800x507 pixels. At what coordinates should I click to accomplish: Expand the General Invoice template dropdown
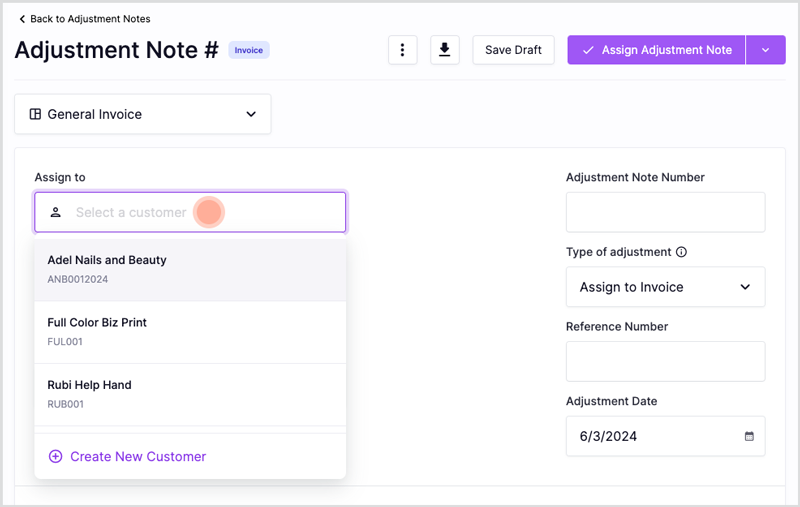pos(143,114)
